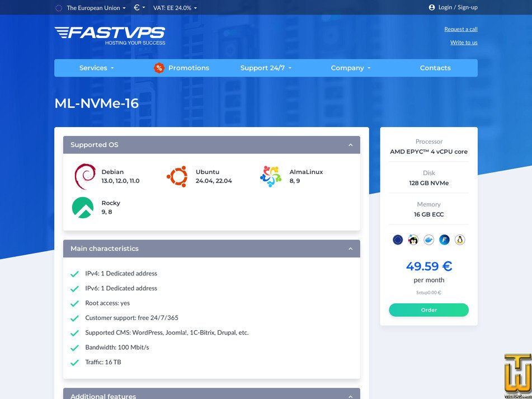Viewport: 532px width, 399px height.
Task: Collapse the Additional features section
Action: pos(351,396)
